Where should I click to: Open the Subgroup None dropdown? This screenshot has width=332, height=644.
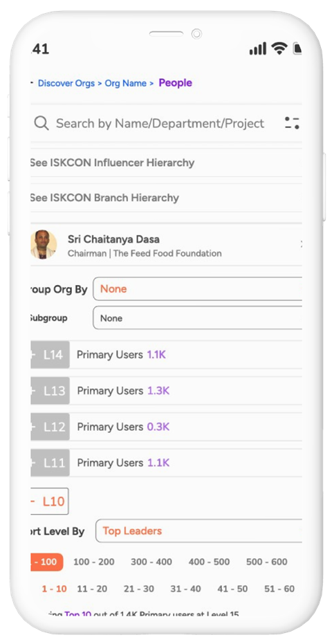pos(198,318)
